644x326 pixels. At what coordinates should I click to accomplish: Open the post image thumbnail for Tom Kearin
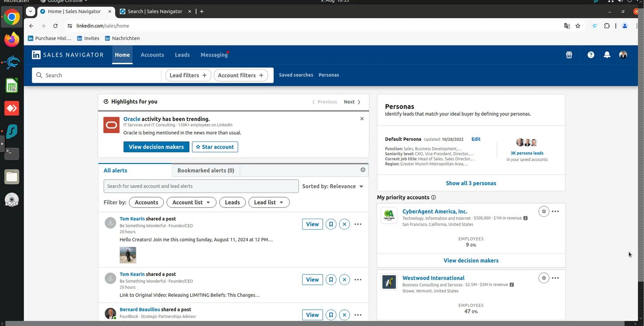[128, 255]
